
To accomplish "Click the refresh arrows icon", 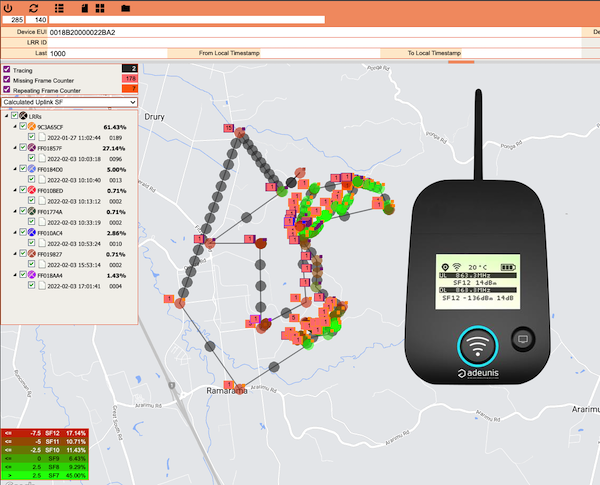I will point(33,7).
